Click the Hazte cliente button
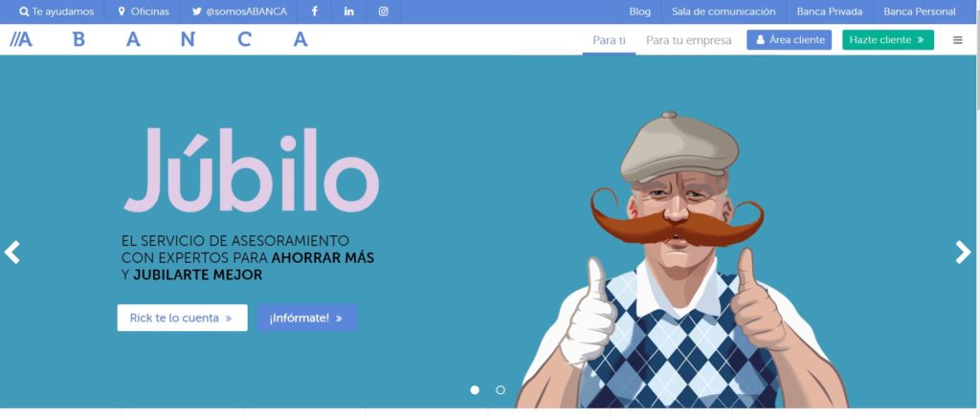The image size is (980, 417). [888, 40]
